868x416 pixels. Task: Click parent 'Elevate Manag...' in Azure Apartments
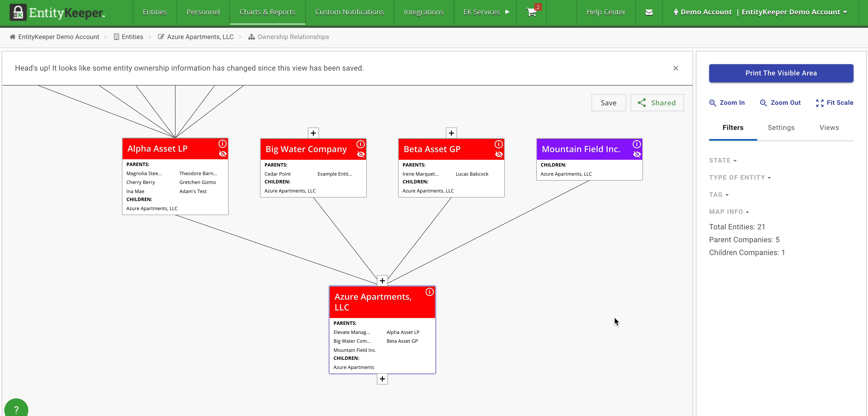(351, 332)
